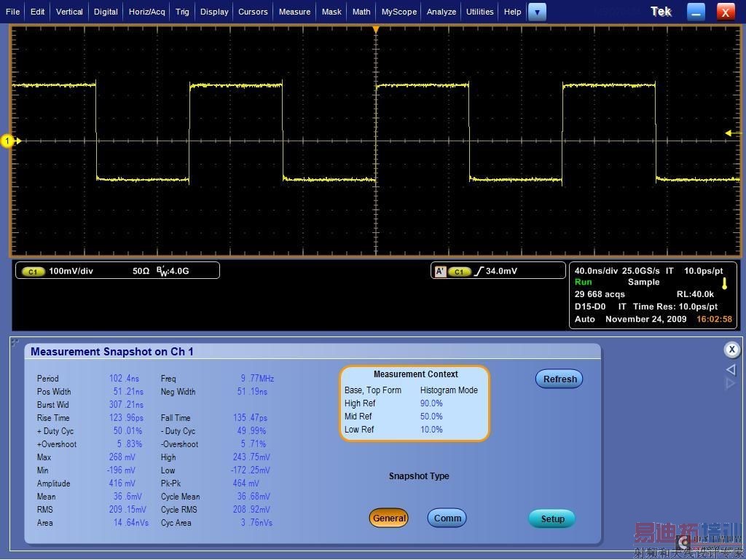Image resolution: width=746 pixels, height=560 pixels.
Task: Open the Horiz/Acq menu
Action: point(147,12)
